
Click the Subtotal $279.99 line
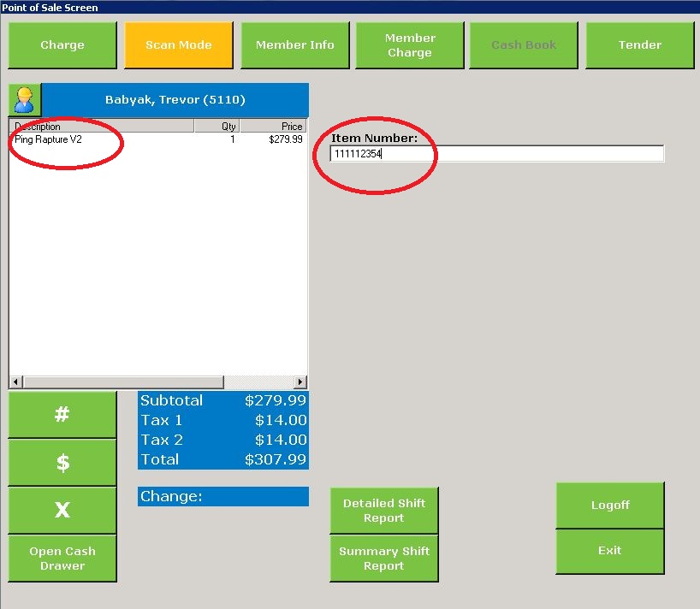(223, 400)
